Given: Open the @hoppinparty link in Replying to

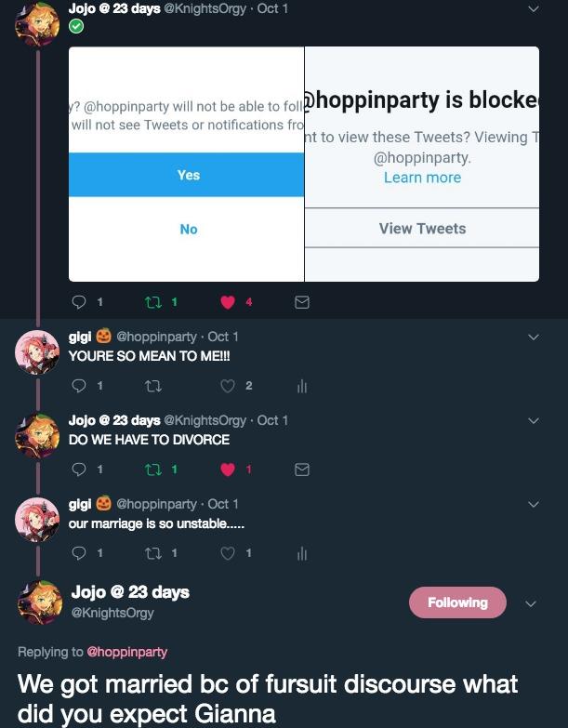Looking at the screenshot, I should 127,652.
